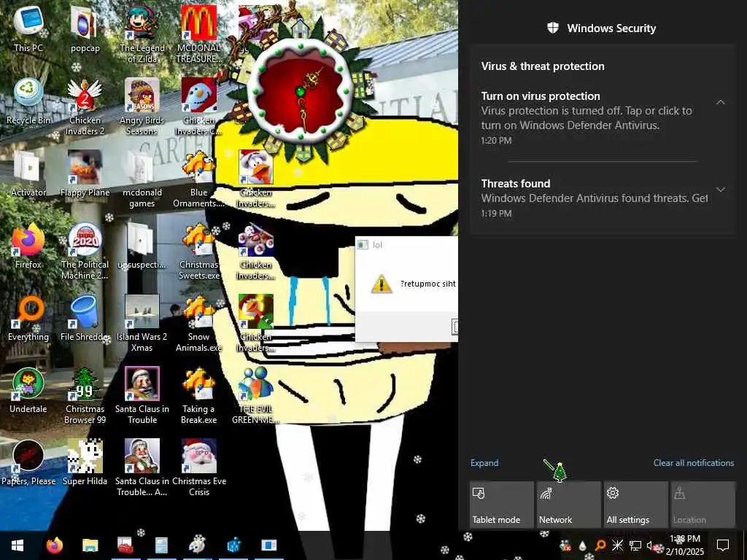Open the blue cube taskbar app
This screenshot has width=747, height=560.
[233, 545]
